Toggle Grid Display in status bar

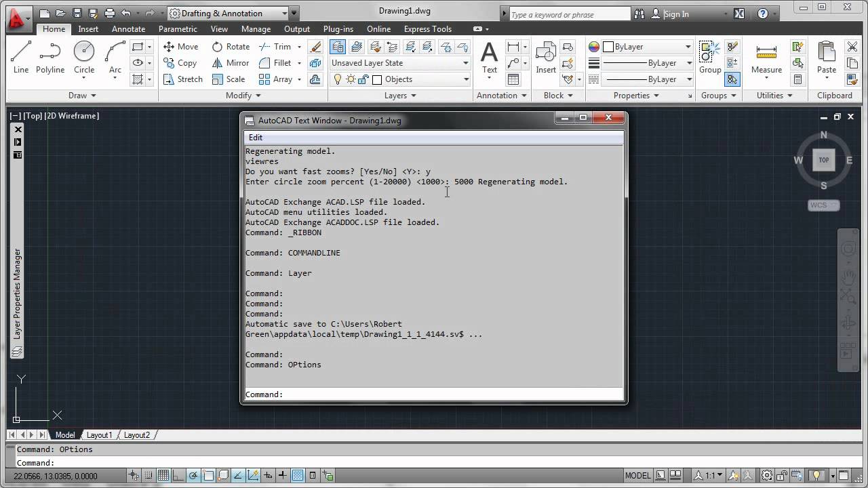pos(163,476)
